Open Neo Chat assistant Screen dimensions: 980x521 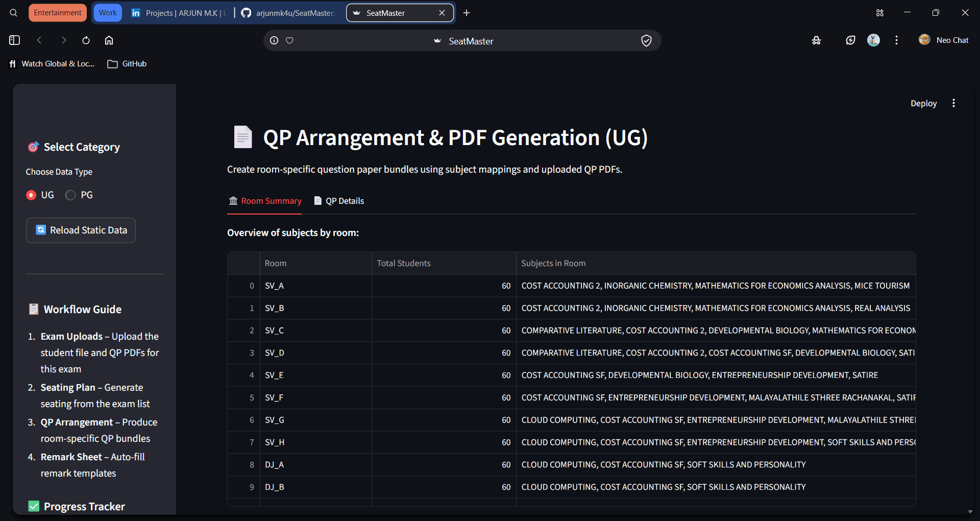(x=944, y=40)
